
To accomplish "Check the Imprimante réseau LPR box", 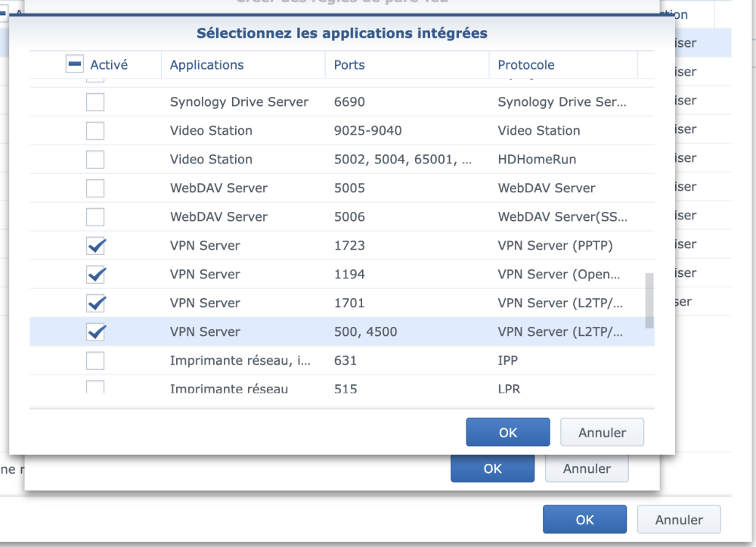I will 95,387.
